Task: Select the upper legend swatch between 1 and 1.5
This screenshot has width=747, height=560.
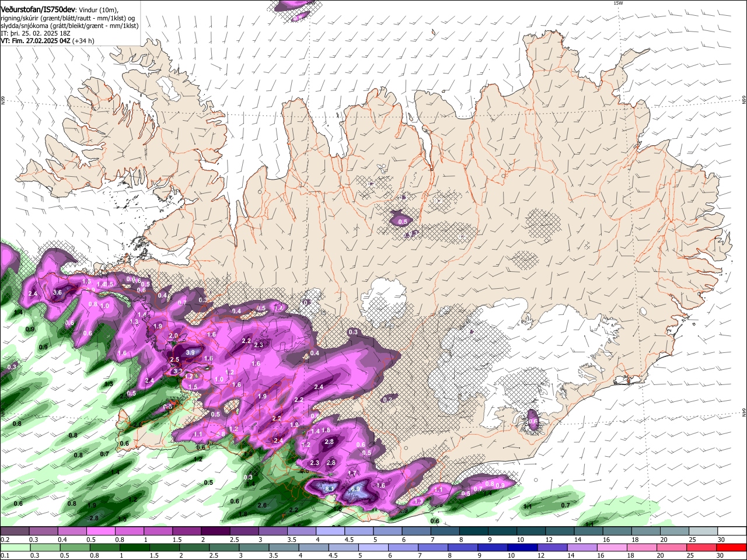Action: 158,531
